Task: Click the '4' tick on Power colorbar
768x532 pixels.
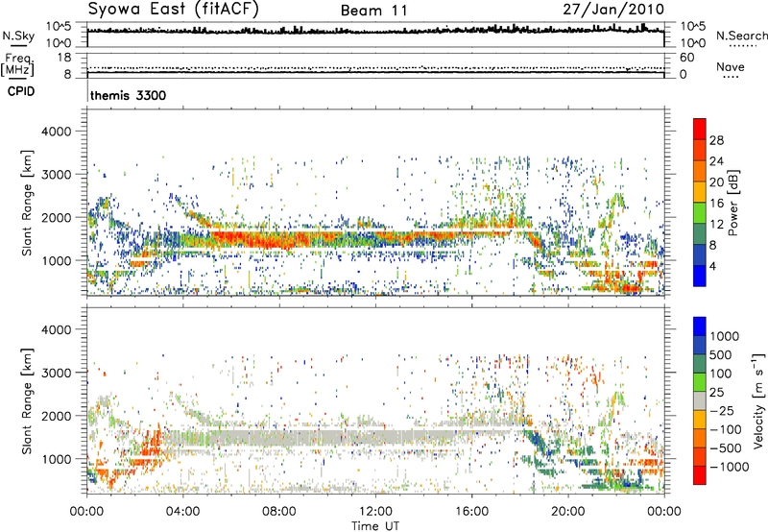Action: pyautogui.click(x=712, y=266)
